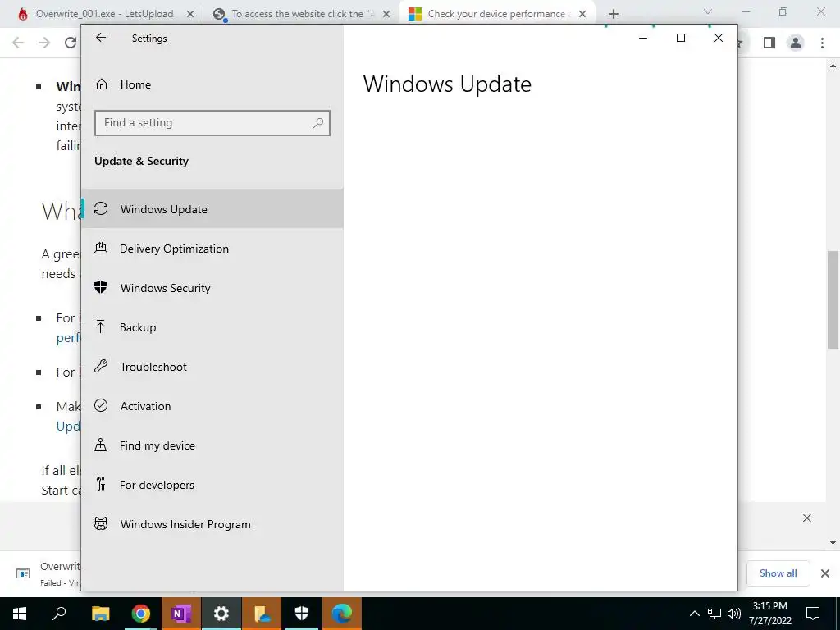Dismiss the page banner with the X
This screenshot has width=840, height=630.
807,518
